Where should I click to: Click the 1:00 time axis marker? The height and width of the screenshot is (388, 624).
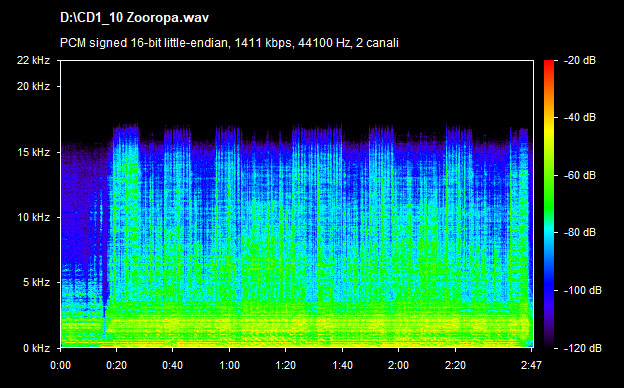tap(229, 365)
